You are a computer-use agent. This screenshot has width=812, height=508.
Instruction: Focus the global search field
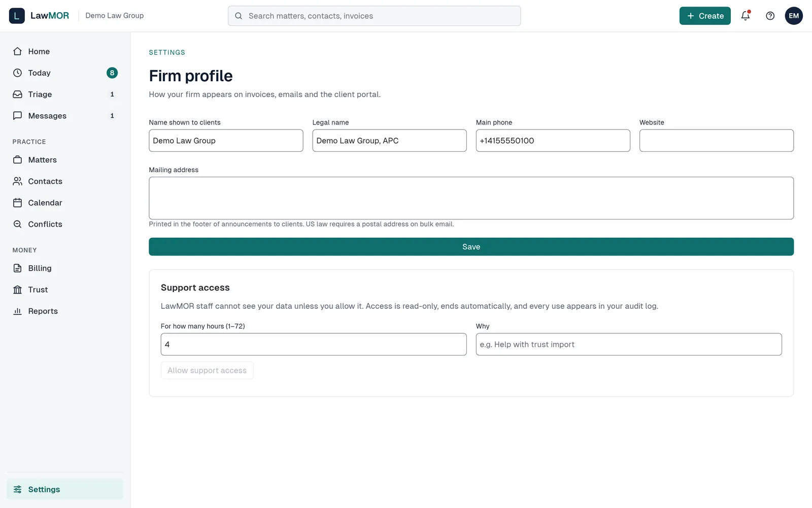[374, 16]
